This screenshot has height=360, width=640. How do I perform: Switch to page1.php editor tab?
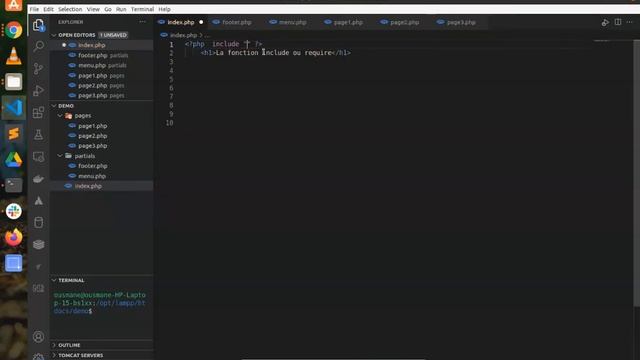point(348,22)
